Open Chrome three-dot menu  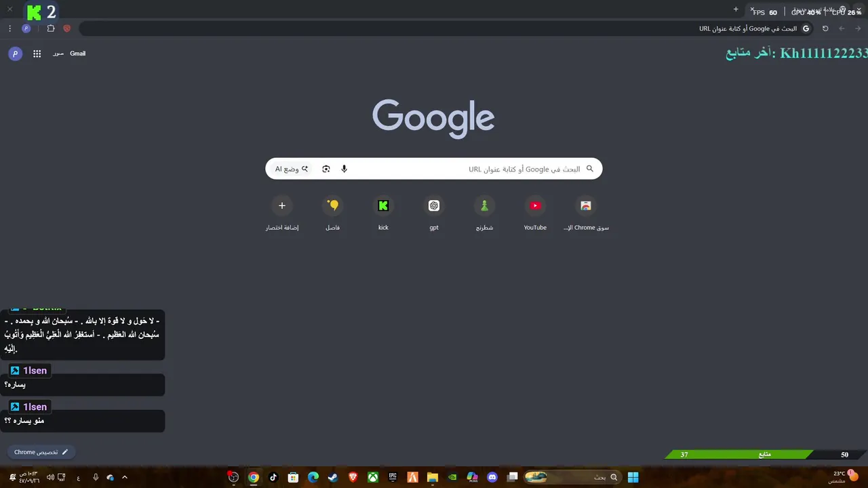[9, 28]
